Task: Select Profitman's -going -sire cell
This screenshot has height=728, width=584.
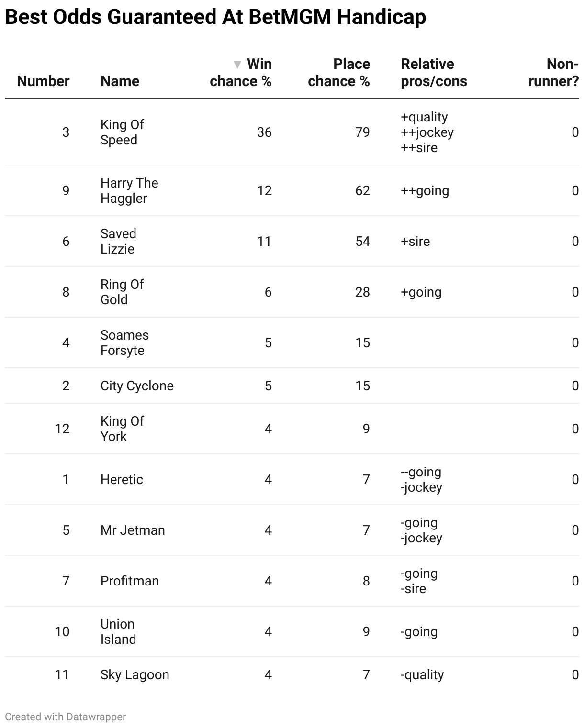Action: [x=419, y=581]
